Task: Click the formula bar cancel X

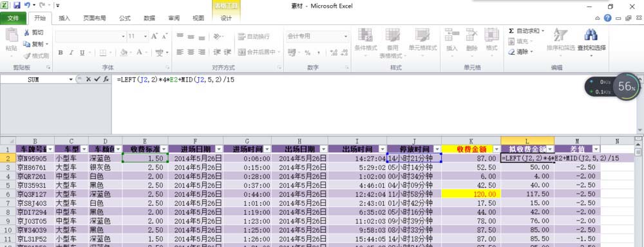Action: 88,79
